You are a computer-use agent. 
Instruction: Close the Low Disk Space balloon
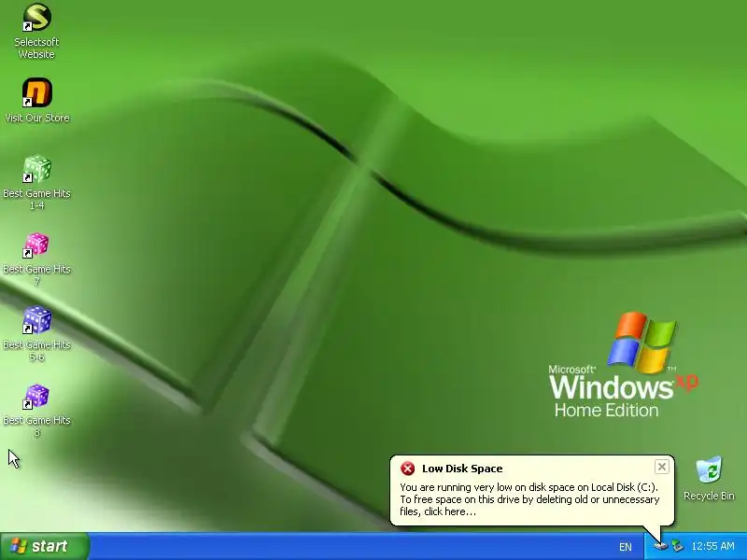pyautogui.click(x=662, y=468)
